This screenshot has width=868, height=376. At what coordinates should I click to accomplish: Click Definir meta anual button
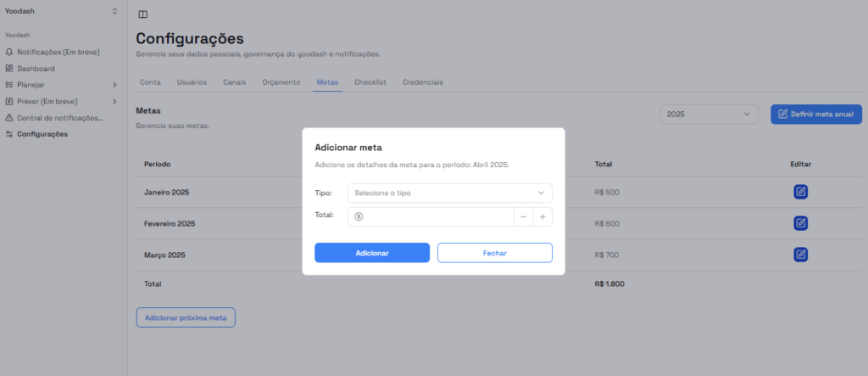click(815, 114)
